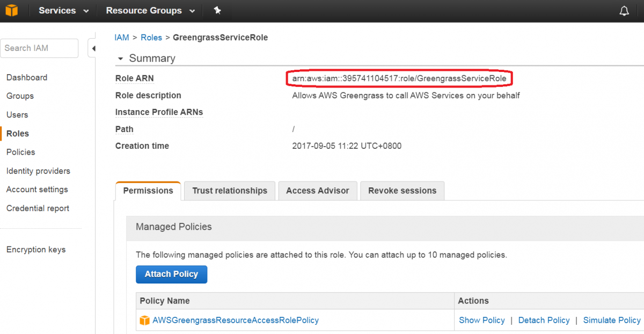
Task: Navigate to Roles via the breadcrumb
Action: [151, 37]
